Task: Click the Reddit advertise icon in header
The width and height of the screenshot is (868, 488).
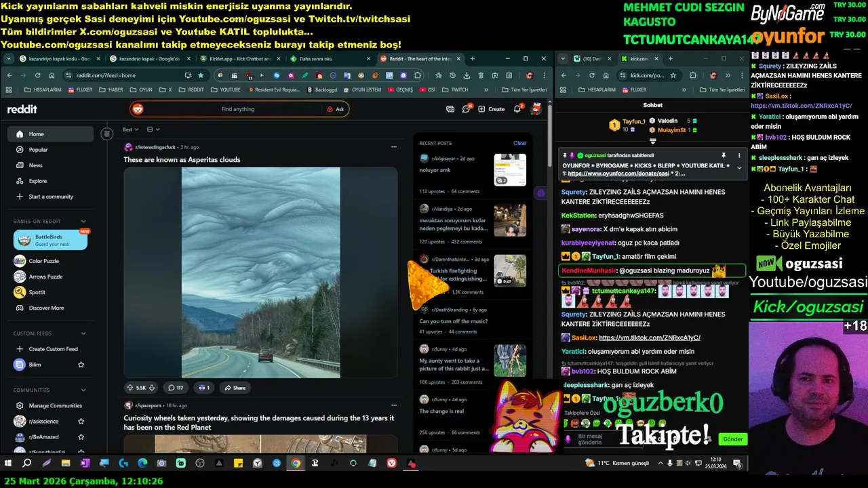Action: (450, 108)
